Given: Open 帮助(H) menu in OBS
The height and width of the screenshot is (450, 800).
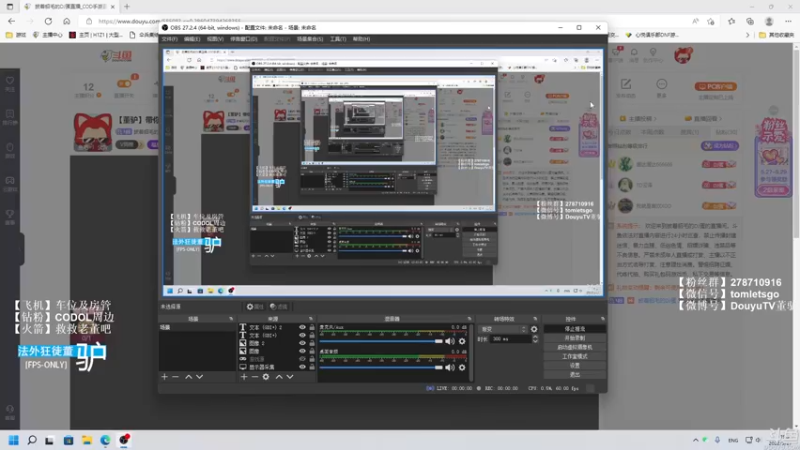Looking at the screenshot, I should pyautogui.click(x=361, y=39).
